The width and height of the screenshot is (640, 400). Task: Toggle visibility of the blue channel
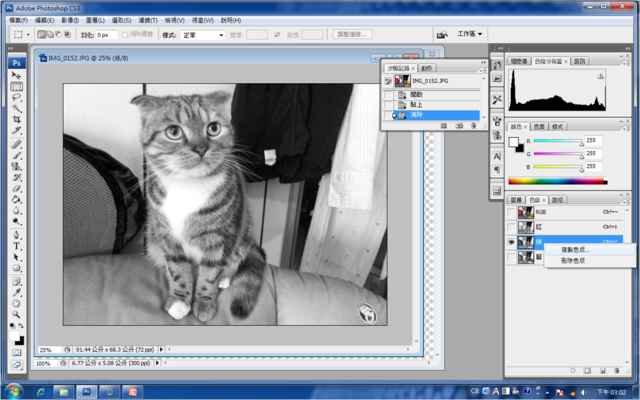click(511, 257)
